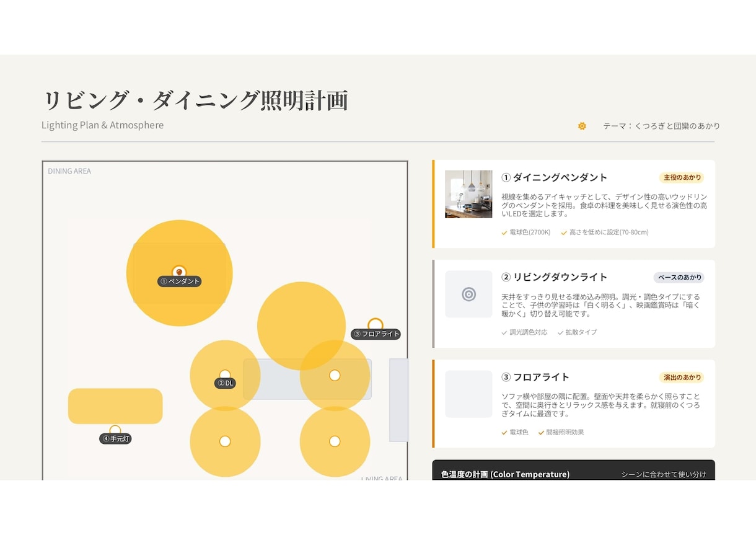The width and height of the screenshot is (756, 535).
Task: Click the floor light ring marker
Action: coord(376,324)
